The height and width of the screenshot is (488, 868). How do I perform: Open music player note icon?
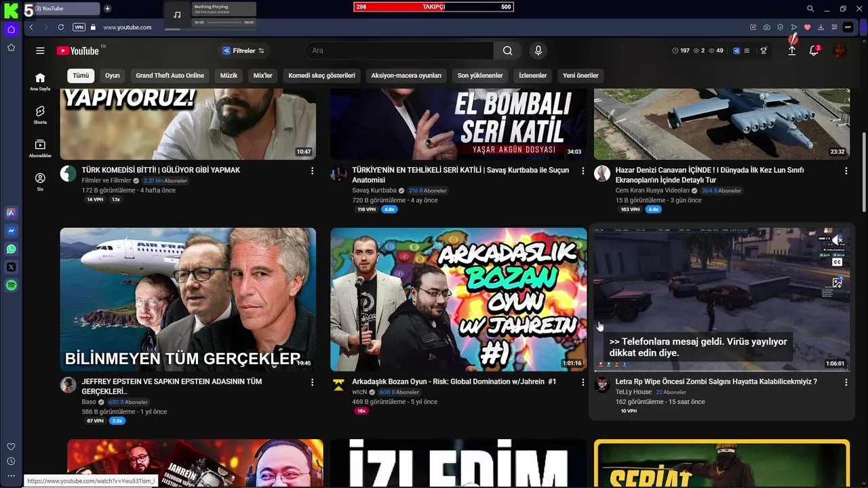pyautogui.click(x=177, y=15)
